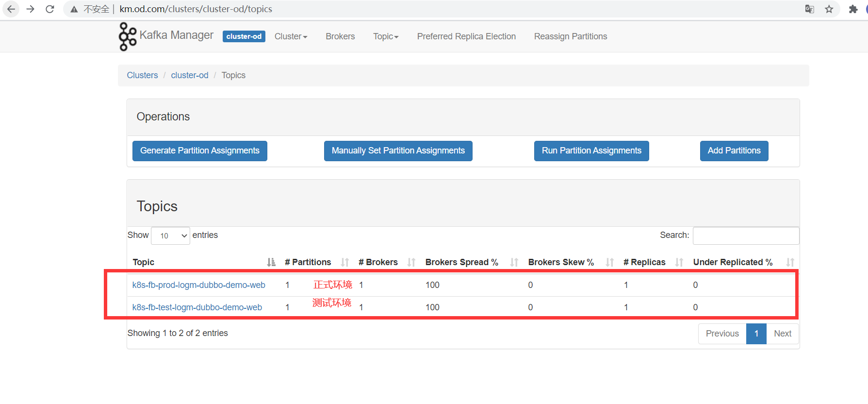Open the translate page icon

809,9
